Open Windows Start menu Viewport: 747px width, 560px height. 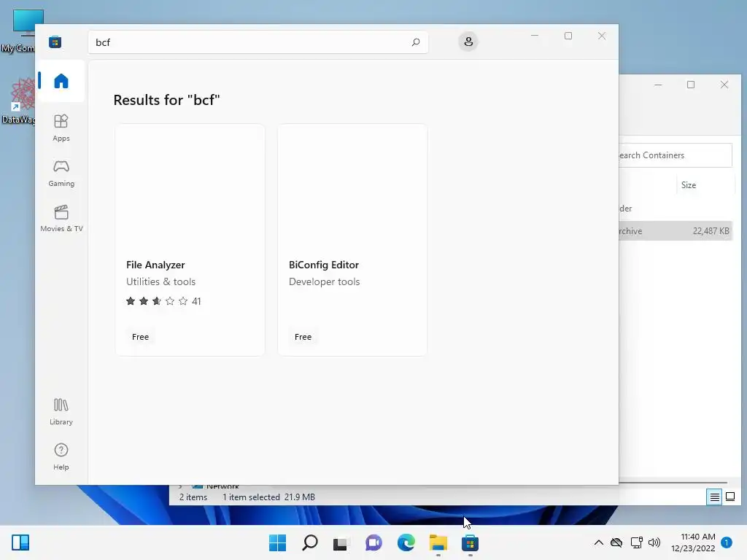277,542
